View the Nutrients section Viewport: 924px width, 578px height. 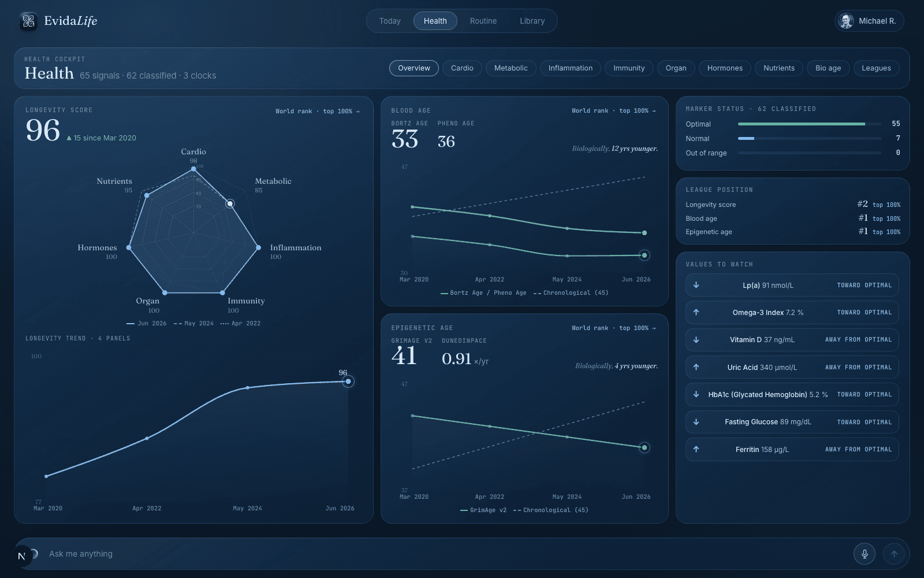(x=779, y=68)
